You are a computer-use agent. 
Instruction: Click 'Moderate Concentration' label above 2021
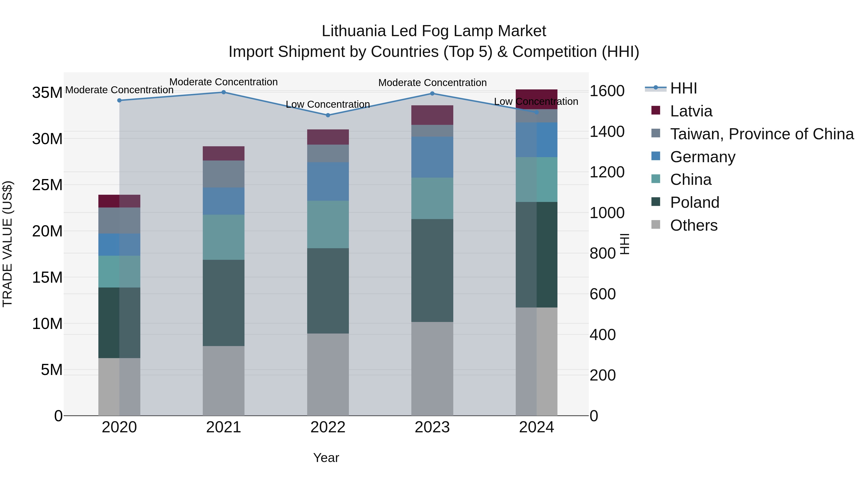(224, 82)
